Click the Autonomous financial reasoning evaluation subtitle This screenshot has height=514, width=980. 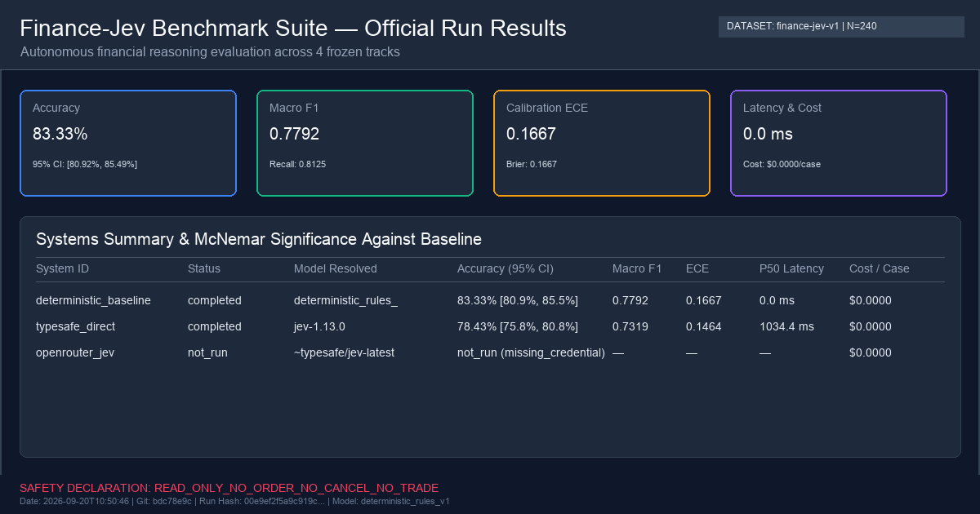click(210, 52)
